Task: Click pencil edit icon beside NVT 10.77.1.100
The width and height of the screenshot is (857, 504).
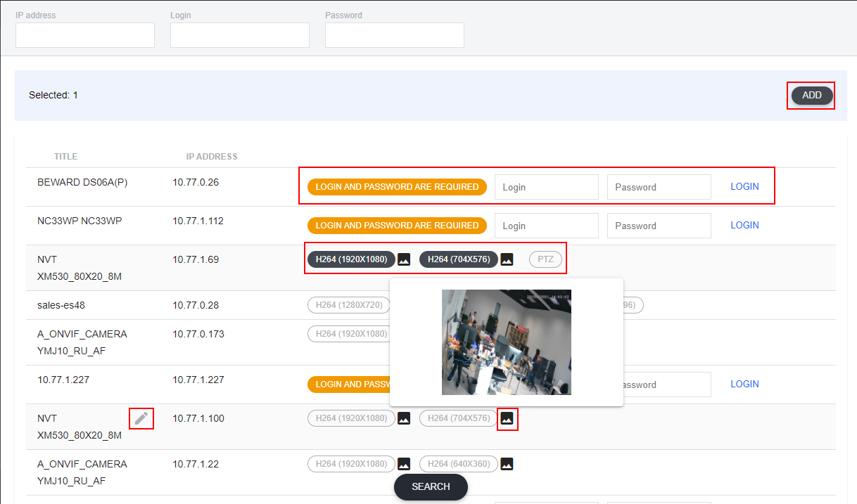Action: pos(141,418)
